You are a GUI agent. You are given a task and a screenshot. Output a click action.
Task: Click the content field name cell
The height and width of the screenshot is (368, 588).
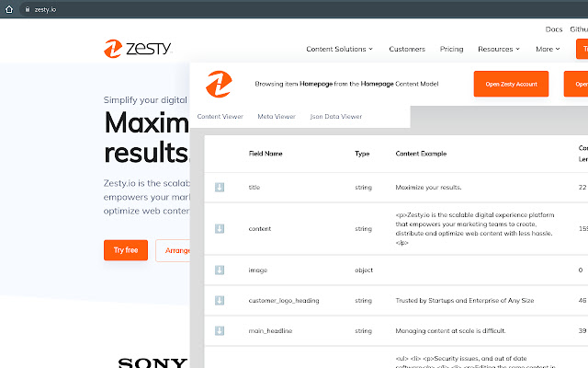click(x=259, y=229)
